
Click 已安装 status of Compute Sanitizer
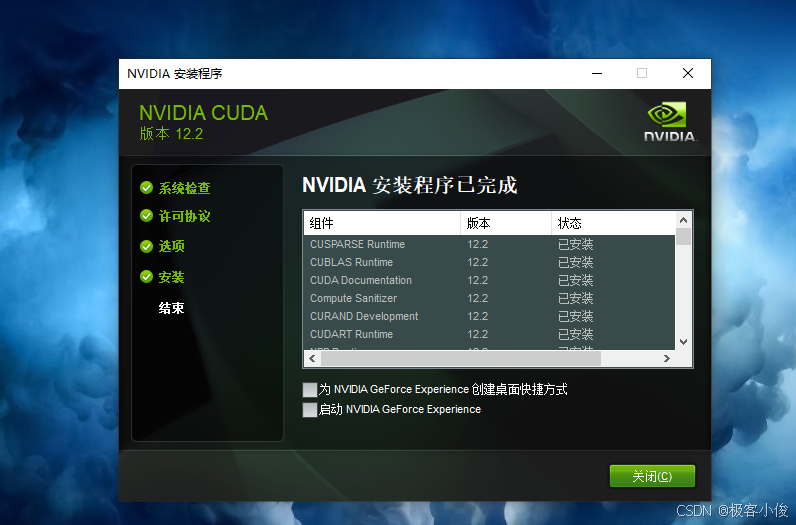[x=576, y=299]
